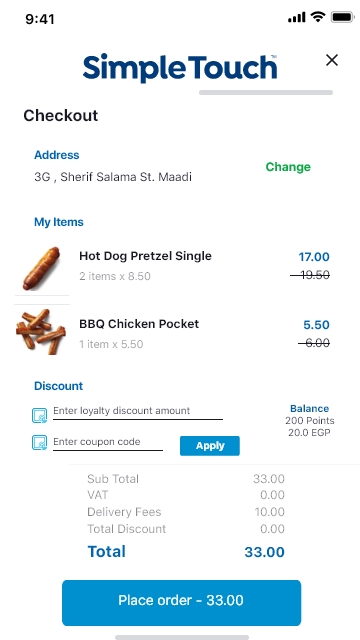Tap the Hot Dog Pretzel product image
The height and width of the screenshot is (640, 360).
[41, 268]
